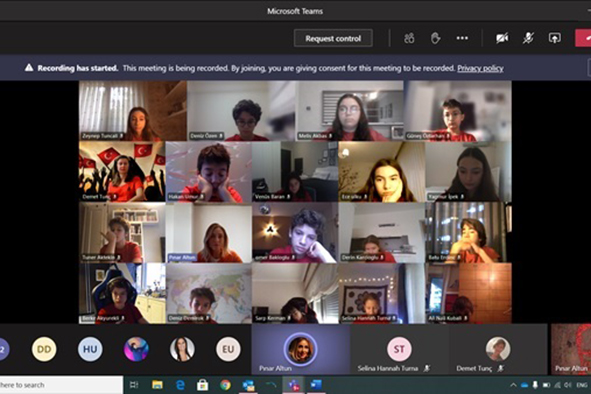Open the share content tray
This screenshot has height=394, width=591.
point(554,38)
